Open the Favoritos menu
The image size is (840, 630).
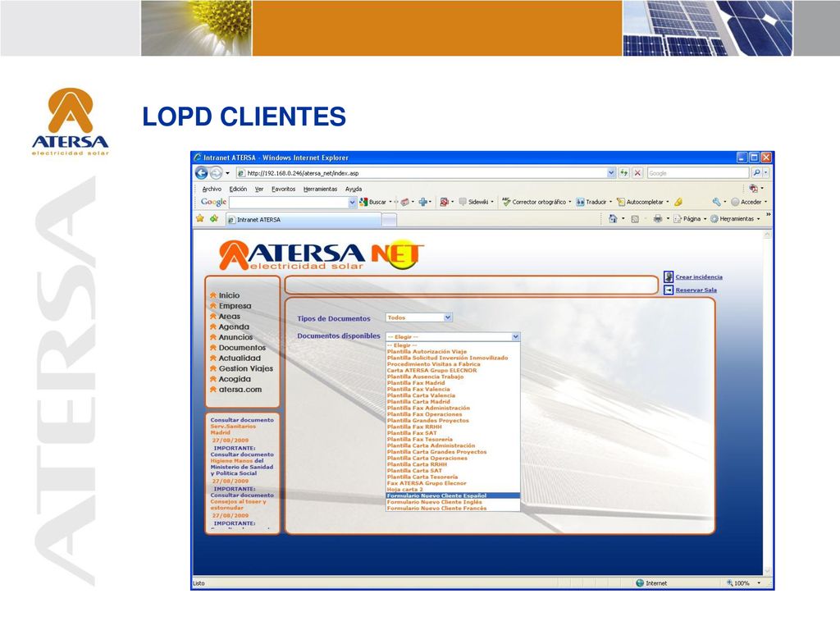coord(283,189)
